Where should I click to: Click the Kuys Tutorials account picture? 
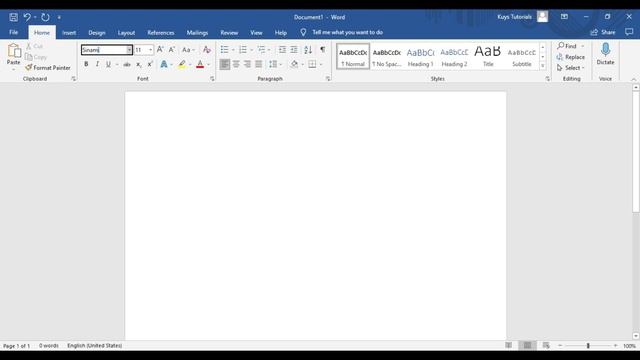click(542, 17)
